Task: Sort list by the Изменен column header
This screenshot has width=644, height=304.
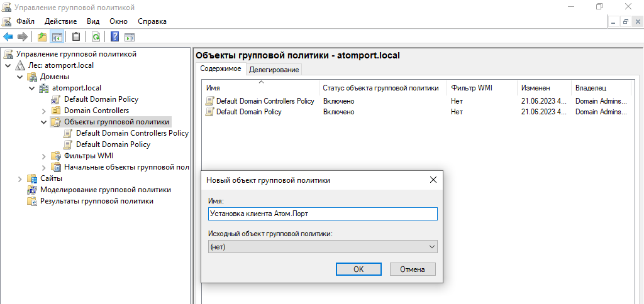Action: 535,89
